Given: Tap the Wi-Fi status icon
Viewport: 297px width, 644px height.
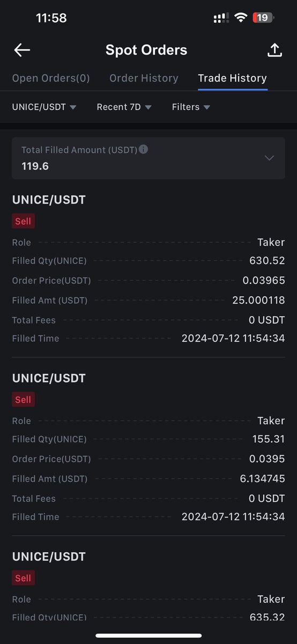Looking at the screenshot, I should coord(240,18).
